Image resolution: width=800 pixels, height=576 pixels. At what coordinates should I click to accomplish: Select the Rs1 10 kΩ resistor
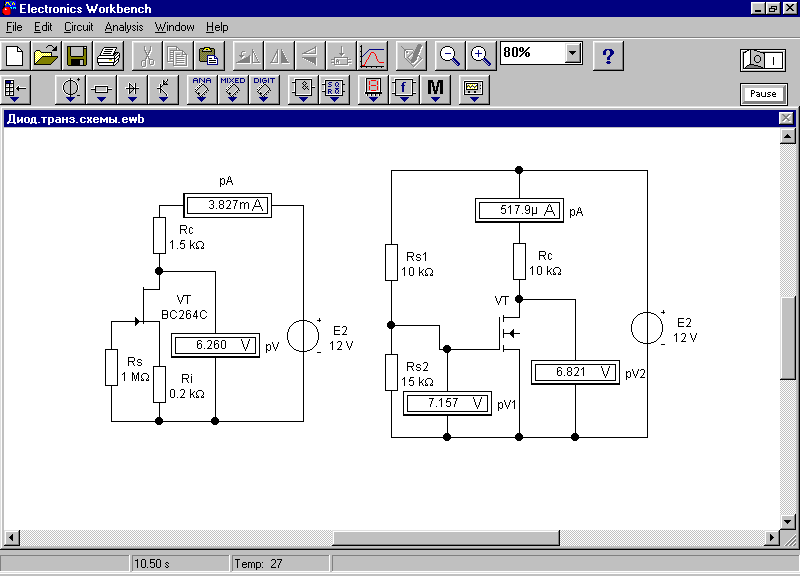click(391, 262)
